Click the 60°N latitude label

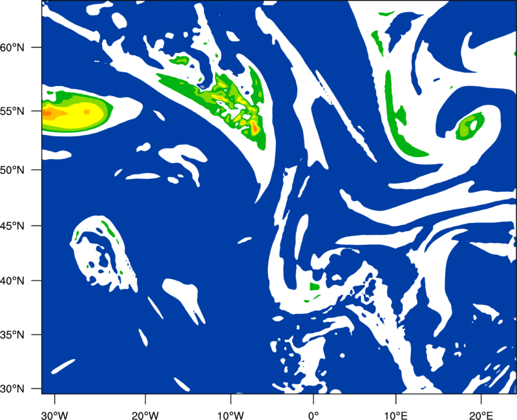pos(12,47)
